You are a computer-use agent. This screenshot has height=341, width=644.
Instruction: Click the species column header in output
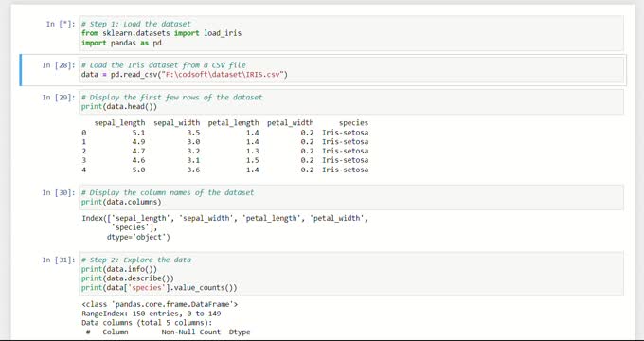click(353, 123)
